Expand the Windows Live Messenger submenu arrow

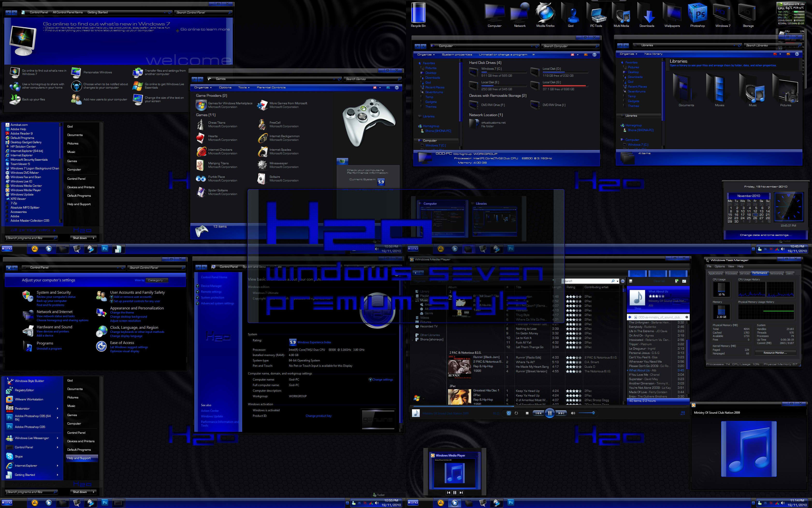pyautogui.click(x=57, y=438)
